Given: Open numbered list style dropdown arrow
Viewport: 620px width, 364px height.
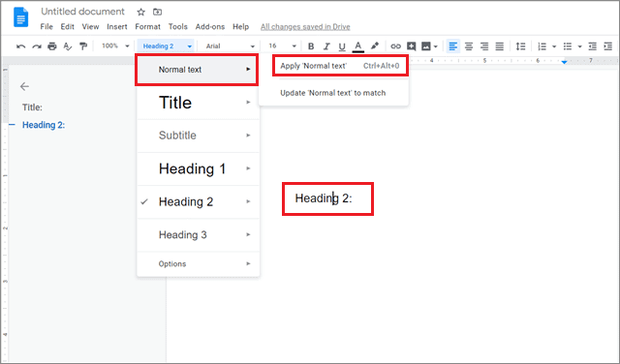Looking at the screenshot, I should (554, 46).
